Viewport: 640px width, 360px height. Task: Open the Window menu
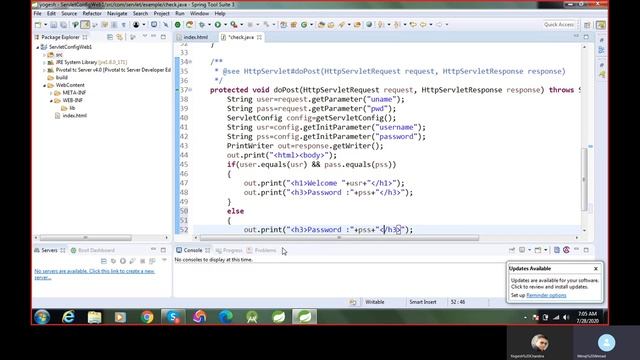coord(199,13)
